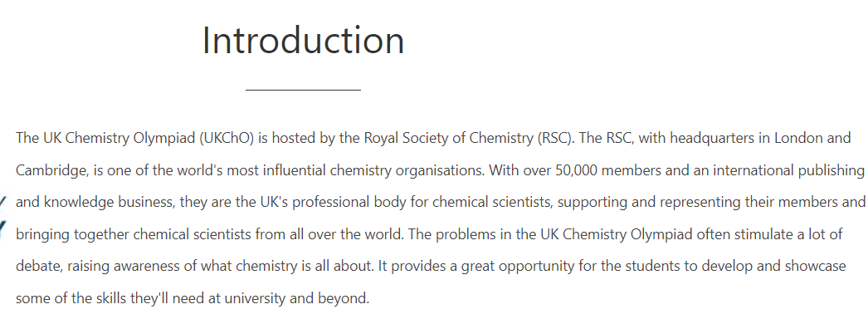This screenshot has height=319, width=868.
Task: Click the words bringing together
Action: tap(72, 234)
